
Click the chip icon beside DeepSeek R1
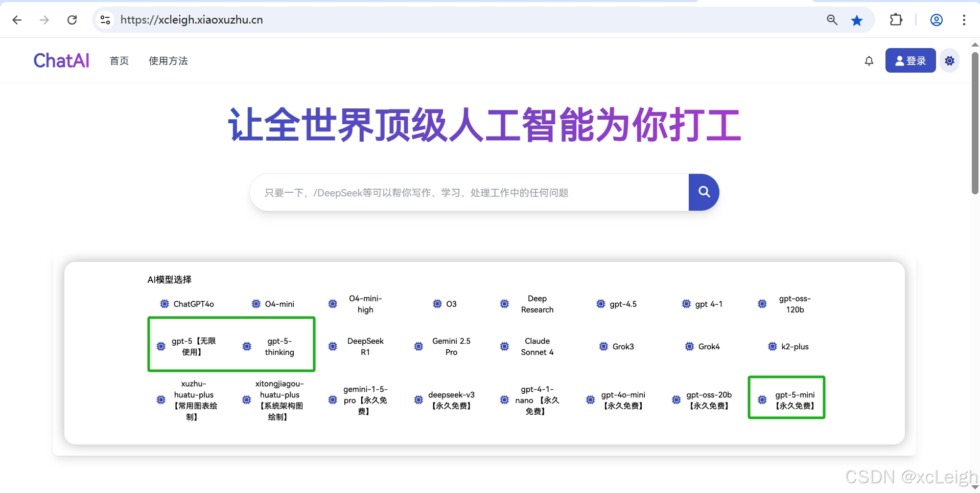[333, 346]
